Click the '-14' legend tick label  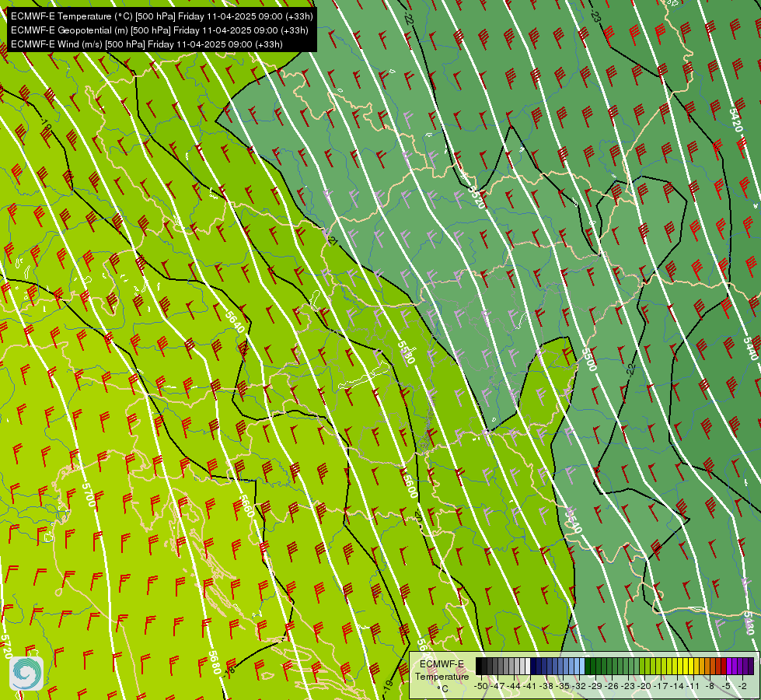point(677,686)
